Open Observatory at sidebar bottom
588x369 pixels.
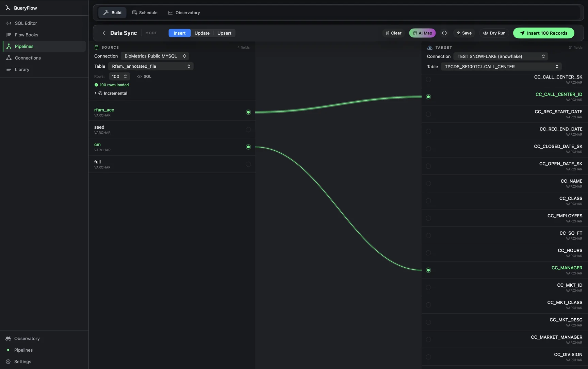click(x=44, y=338)
